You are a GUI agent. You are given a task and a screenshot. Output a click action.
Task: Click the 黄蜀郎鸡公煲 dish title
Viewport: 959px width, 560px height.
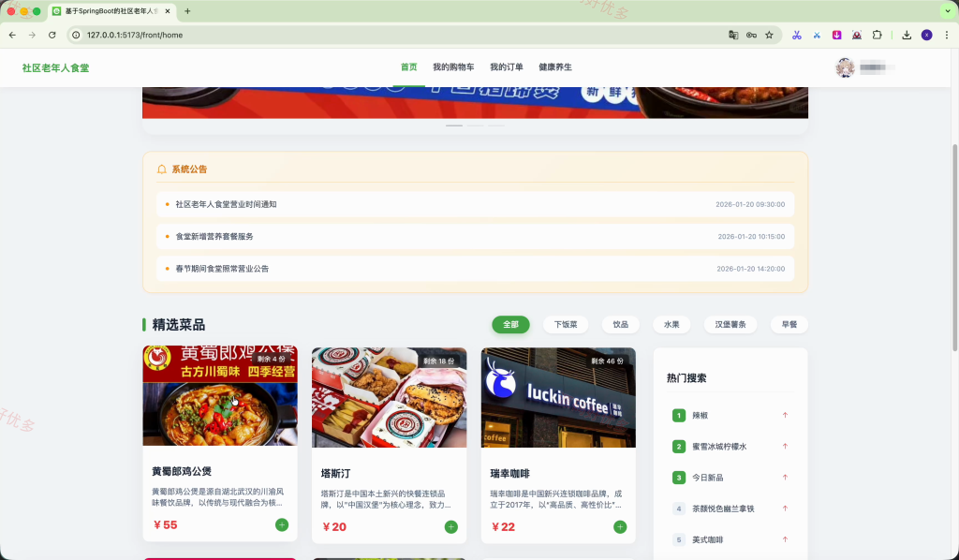182,471
